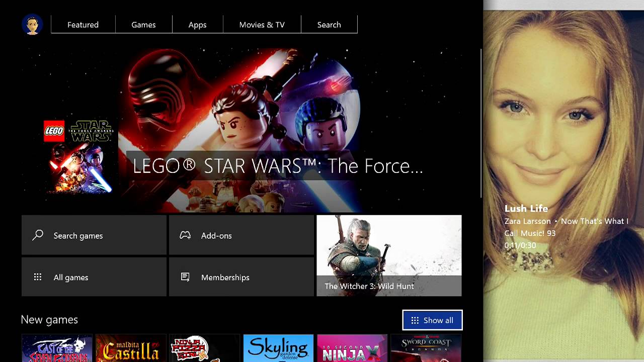Image resolution: width=644 pixels, height=362 pixels.
Task: Open the Sword Coast Legends game tile
Action: [426, 348]
